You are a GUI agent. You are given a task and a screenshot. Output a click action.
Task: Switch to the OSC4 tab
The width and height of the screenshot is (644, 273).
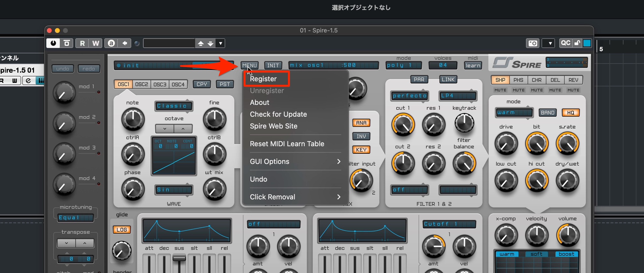pyautogui.click(x=178, y=84)
